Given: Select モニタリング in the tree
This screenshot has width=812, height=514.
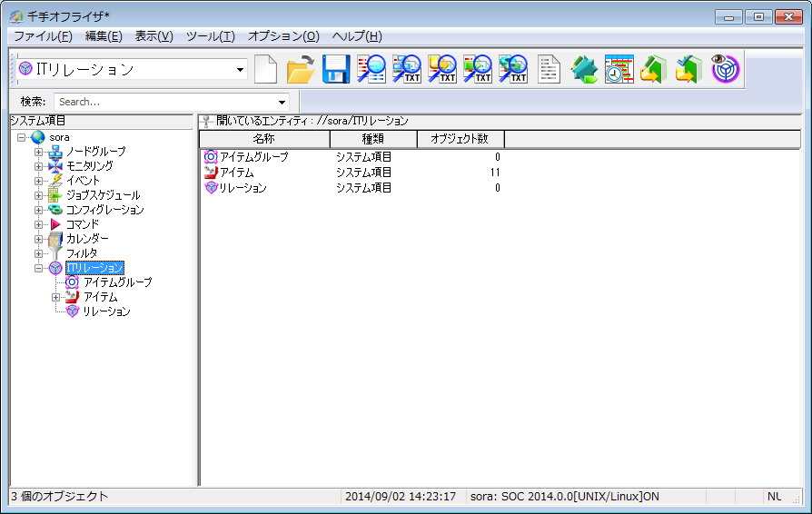Looking at the screenshot, I should pos(90,166).
